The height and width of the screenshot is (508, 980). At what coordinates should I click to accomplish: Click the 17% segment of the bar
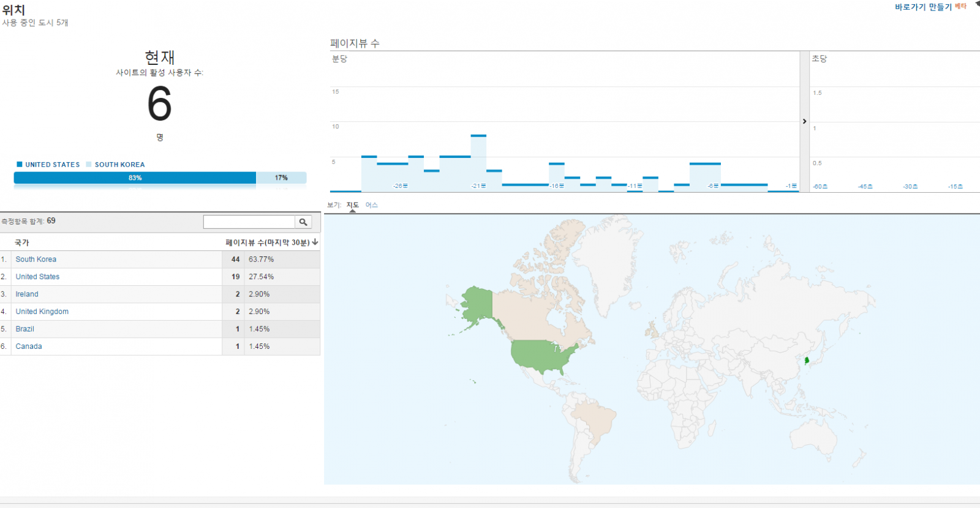click(281, 177)
